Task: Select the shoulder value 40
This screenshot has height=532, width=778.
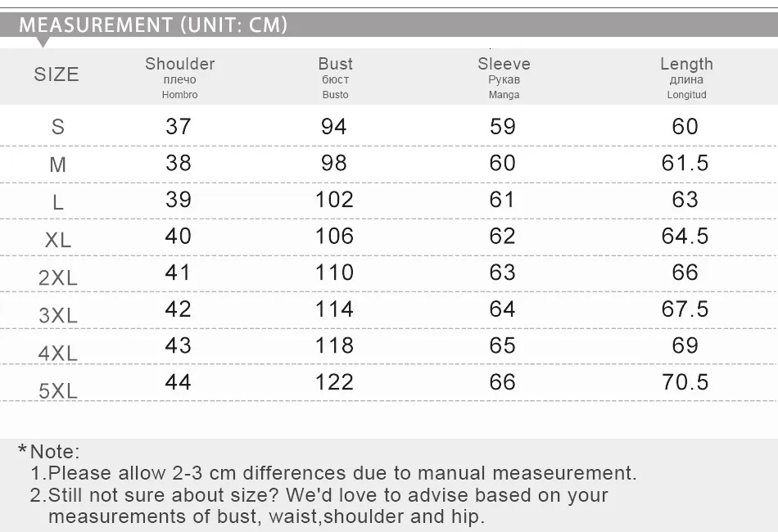Action: (x=179, y=236)
